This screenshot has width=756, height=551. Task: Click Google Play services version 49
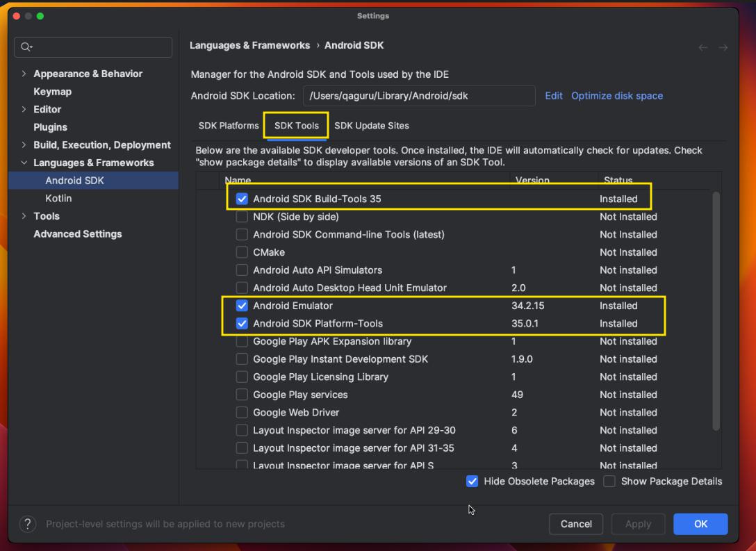pyautogui.click(x=517, y=395)
